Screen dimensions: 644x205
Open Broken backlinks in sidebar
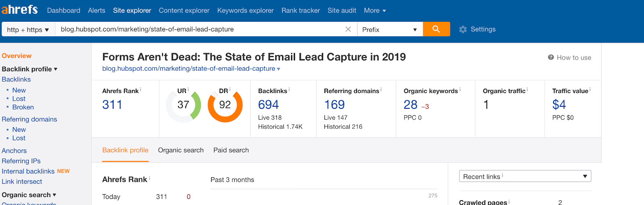[x=23, y=107]
